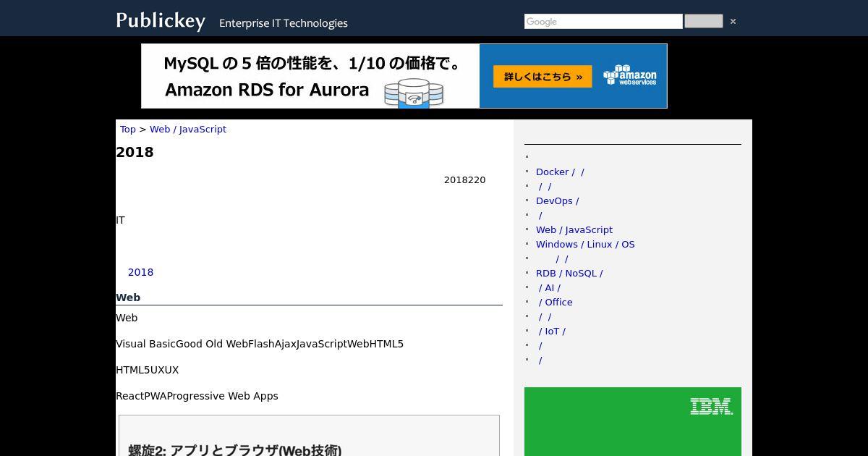Open the Windows / Linux / OS category
868x456 pixels.
585,244
